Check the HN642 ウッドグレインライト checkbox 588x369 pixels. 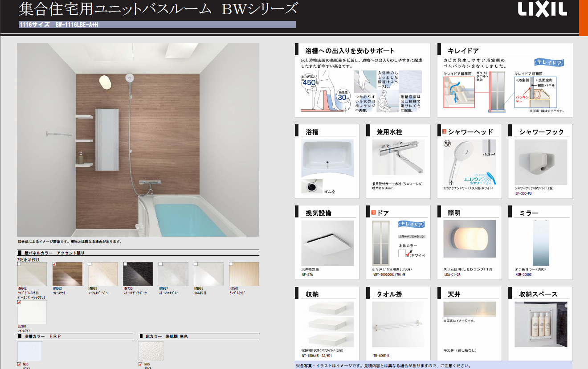(19, 264)
